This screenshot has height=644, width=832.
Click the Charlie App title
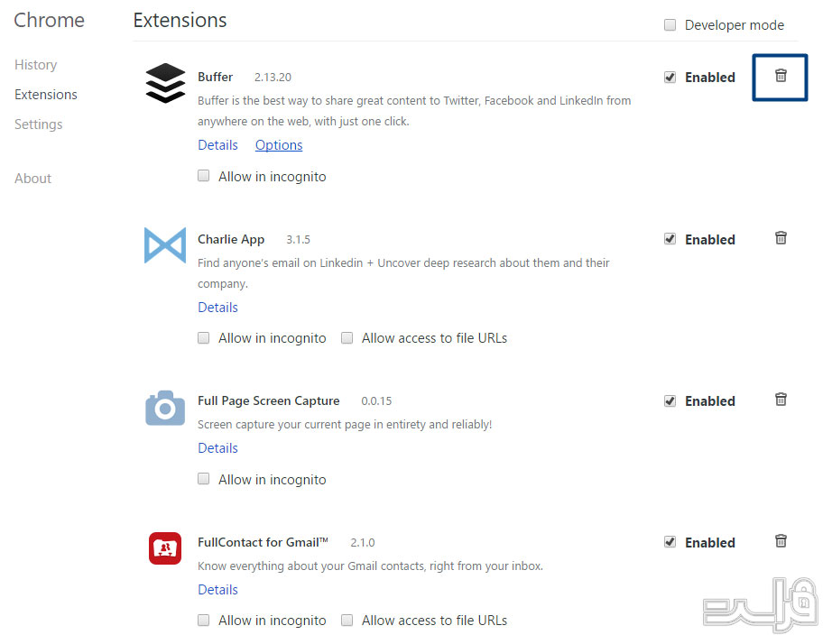point(231,240)
